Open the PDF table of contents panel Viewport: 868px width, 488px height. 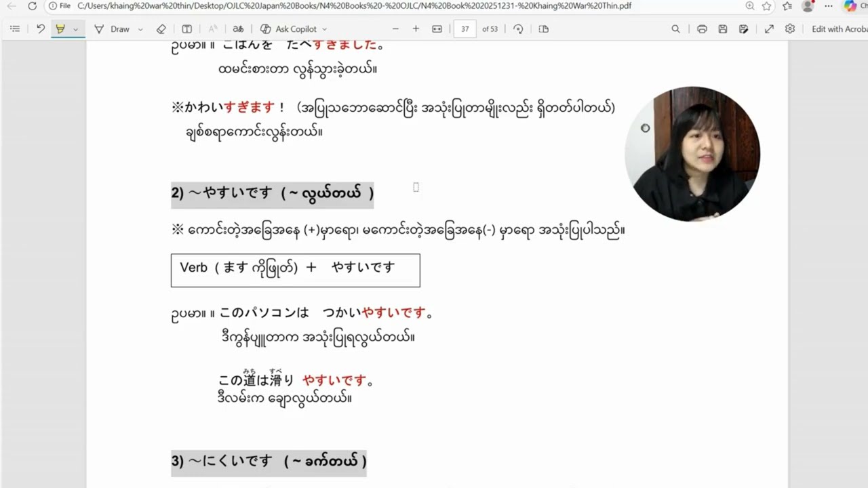coord(15,29)
